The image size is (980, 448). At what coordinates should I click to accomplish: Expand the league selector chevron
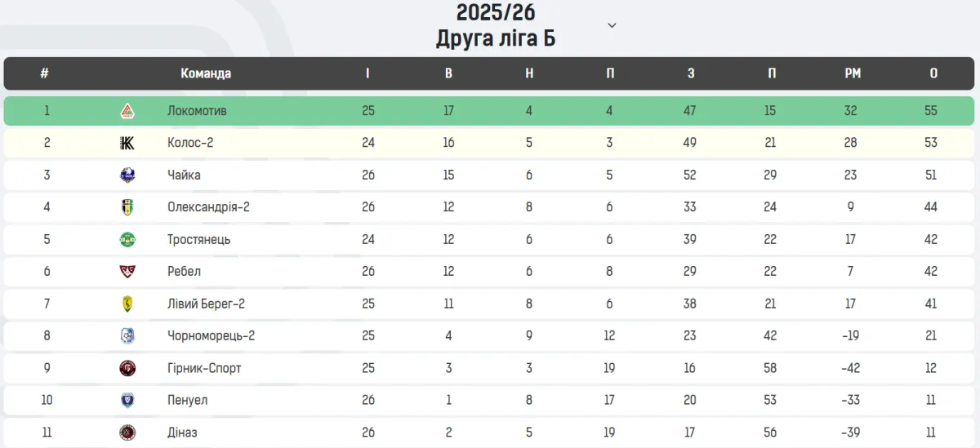[x=612, y=25]
